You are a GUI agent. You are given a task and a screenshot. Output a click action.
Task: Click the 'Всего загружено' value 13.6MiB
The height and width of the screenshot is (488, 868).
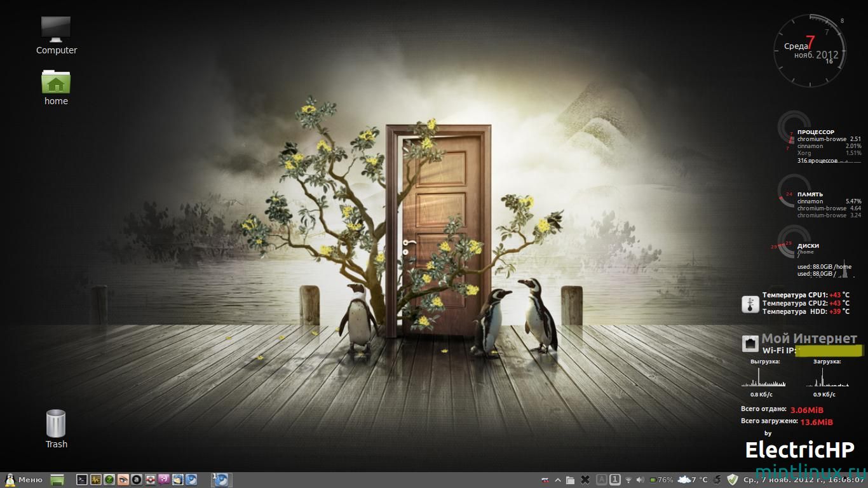[817, 422]
